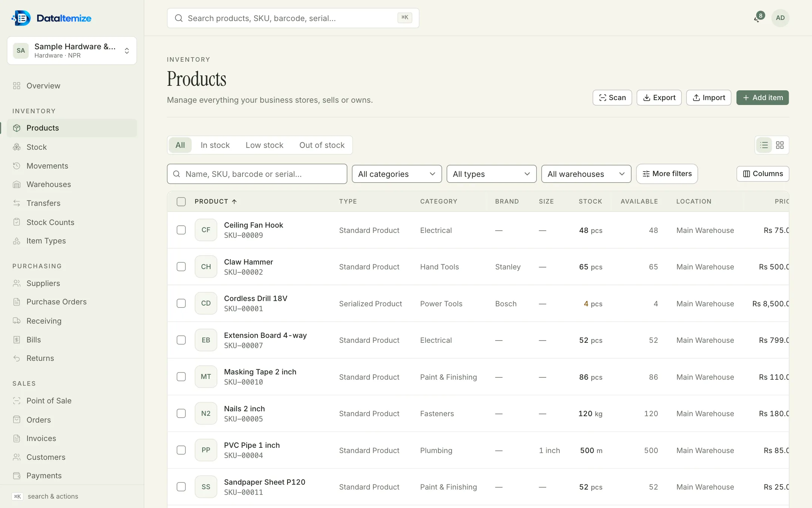Select the Ceiling Fan Hook row checkbox
This screenshot has height=508, width=812.
181,230
